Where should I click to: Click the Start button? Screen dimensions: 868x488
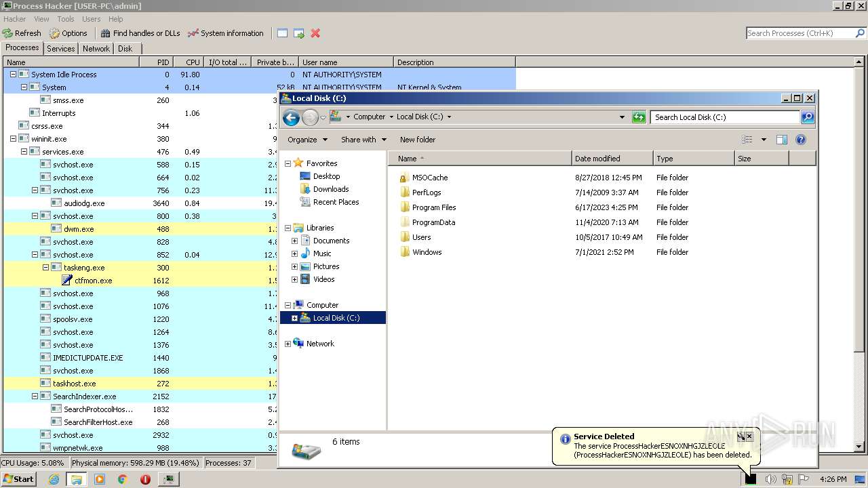tap(18, 479)
